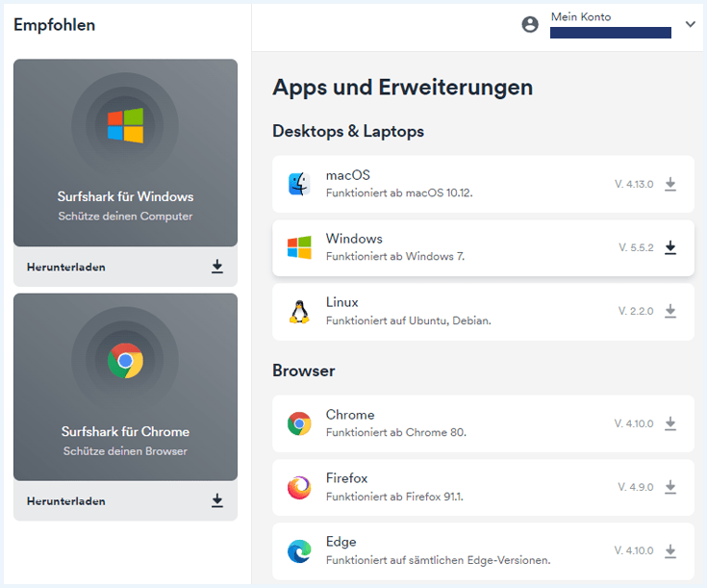The image size is (707, 588).
Task: Click the account avatar icon
Action: click(530, 24)
